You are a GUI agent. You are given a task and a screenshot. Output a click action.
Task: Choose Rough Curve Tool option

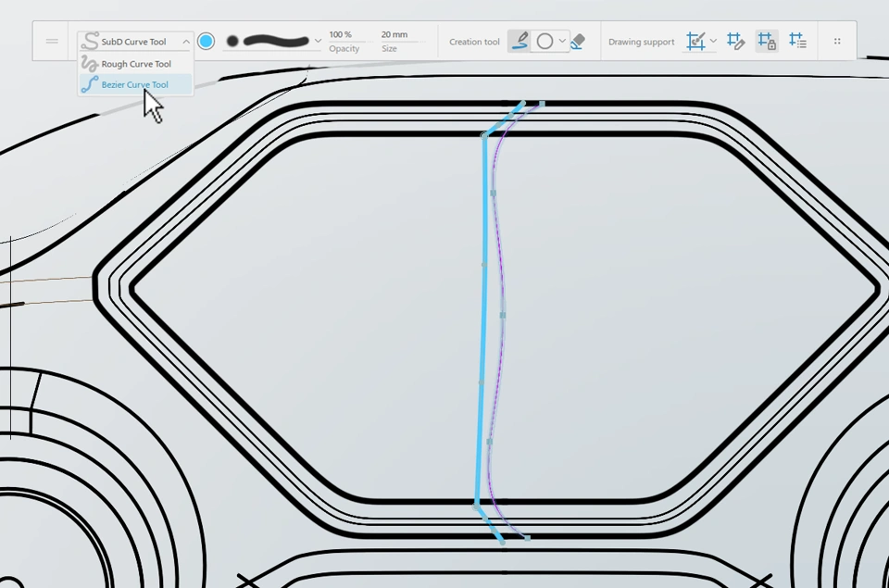pos(135,64)
